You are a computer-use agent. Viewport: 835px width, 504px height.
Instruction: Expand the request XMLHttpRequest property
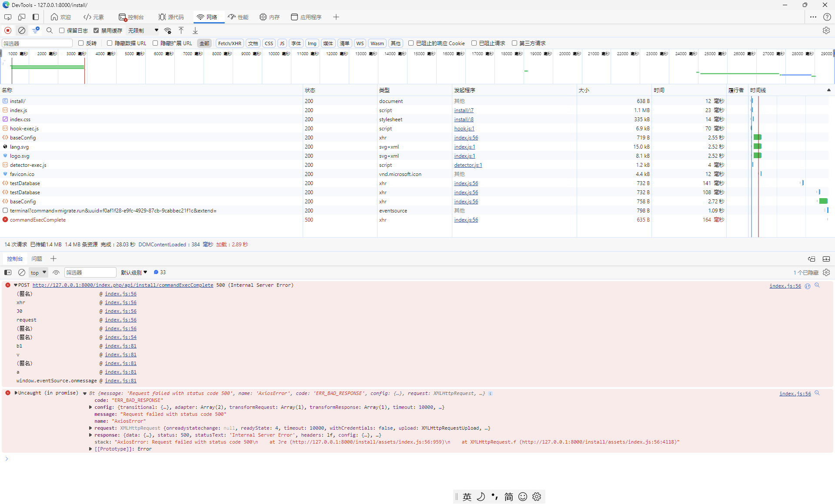90,428
